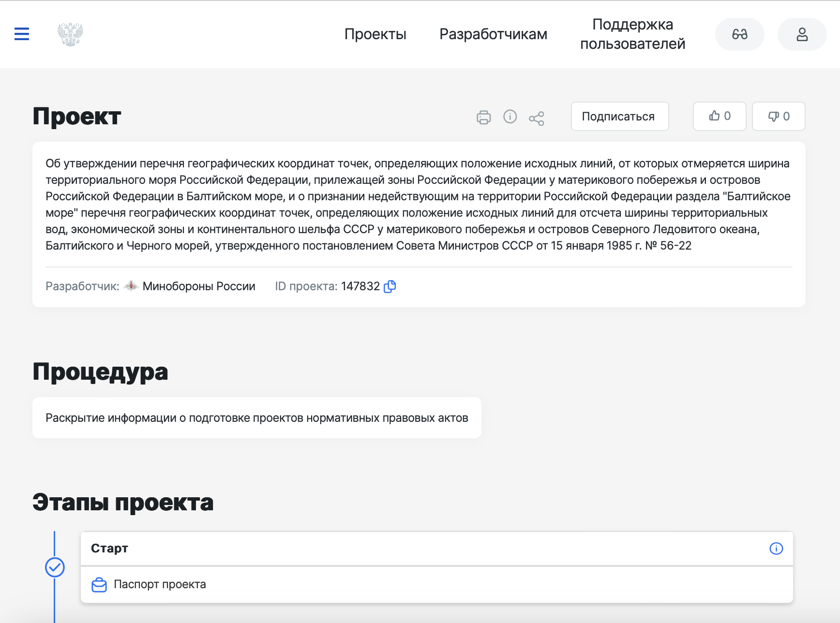Share the project via share icon

point(537,118)
